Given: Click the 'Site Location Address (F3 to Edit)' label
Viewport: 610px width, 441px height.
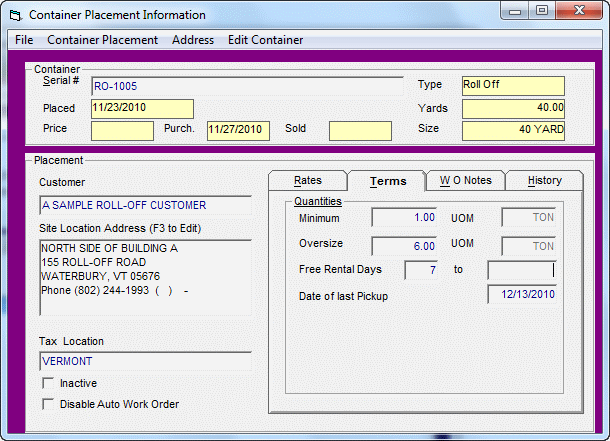Looking at the screenshot, I should 120,228.
